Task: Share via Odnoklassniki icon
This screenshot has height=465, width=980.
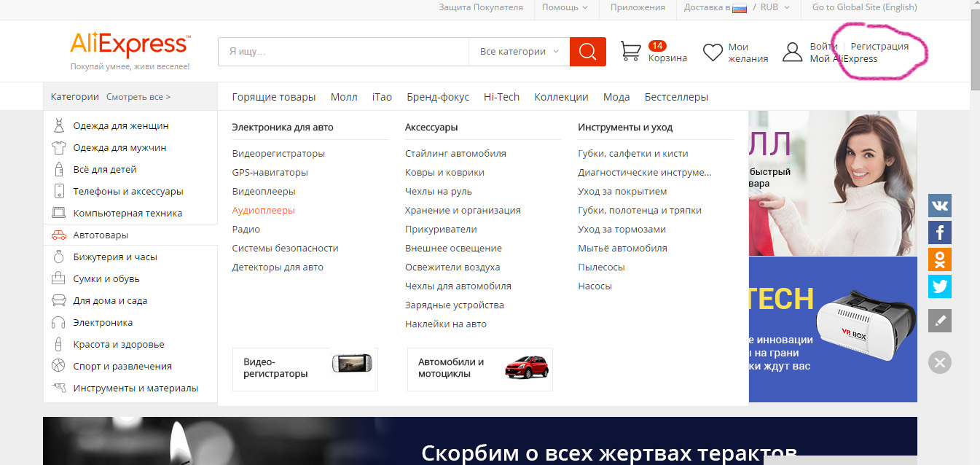Action: point(939,259)
